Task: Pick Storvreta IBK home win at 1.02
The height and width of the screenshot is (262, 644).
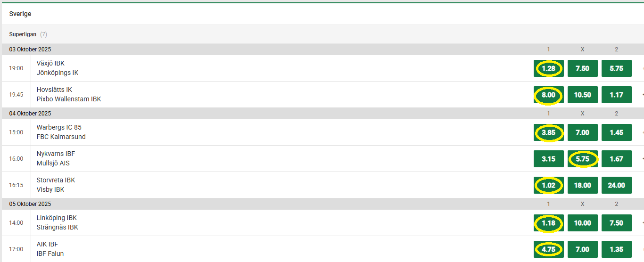Action: point(548,185)
